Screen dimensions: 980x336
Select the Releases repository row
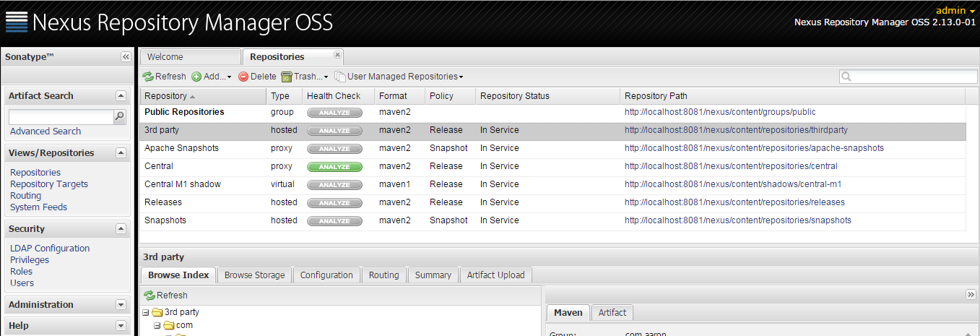coord(552,202)
